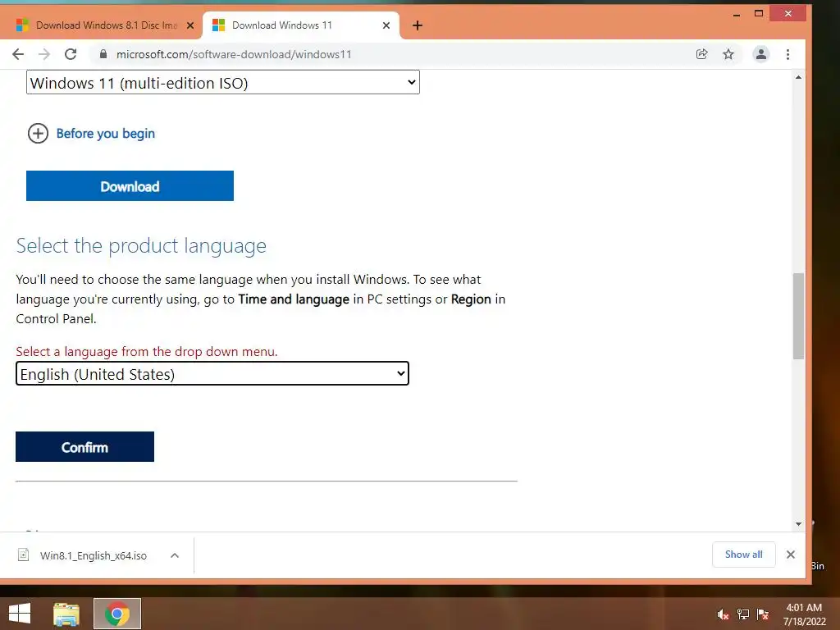Reload the Windows 11 download page
This screenshot has width=840, height=630.
pos(71,54)
